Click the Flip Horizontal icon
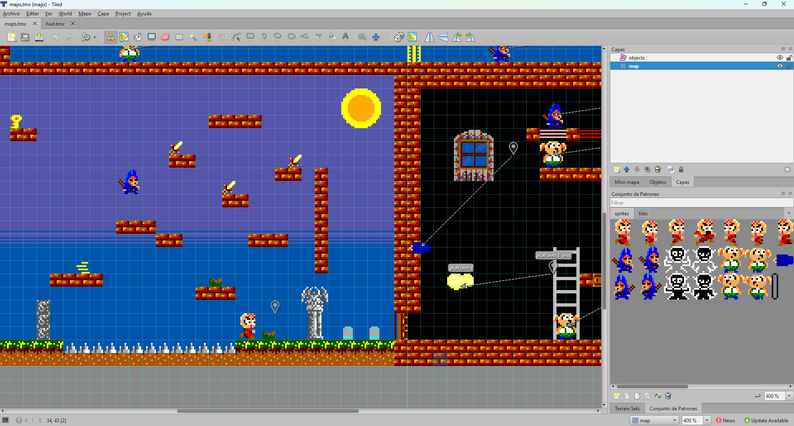794x426 pixels. pyautogui.click(x=429, y=37)
